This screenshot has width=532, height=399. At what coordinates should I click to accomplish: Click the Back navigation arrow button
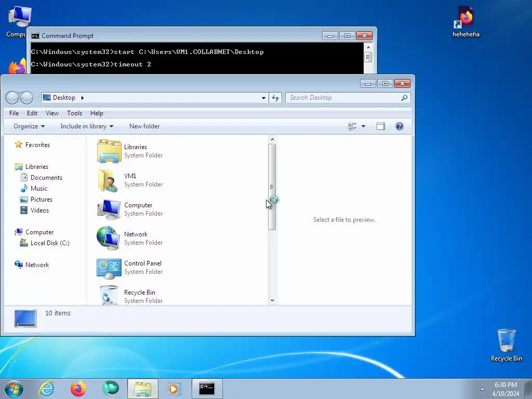point(12,98)
